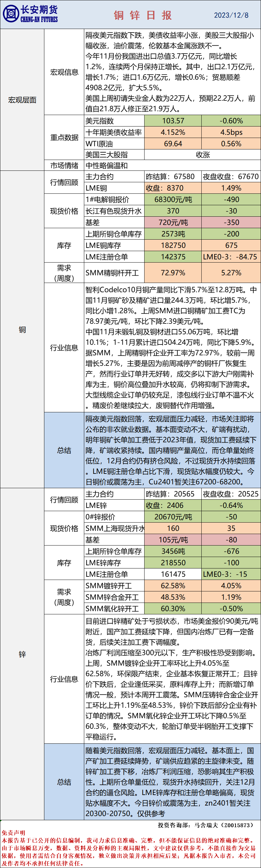Select the LME锌库存 label cell
The height and width of the screenshot is (868, 261).
pyautogui.click(x=114, y=563)
